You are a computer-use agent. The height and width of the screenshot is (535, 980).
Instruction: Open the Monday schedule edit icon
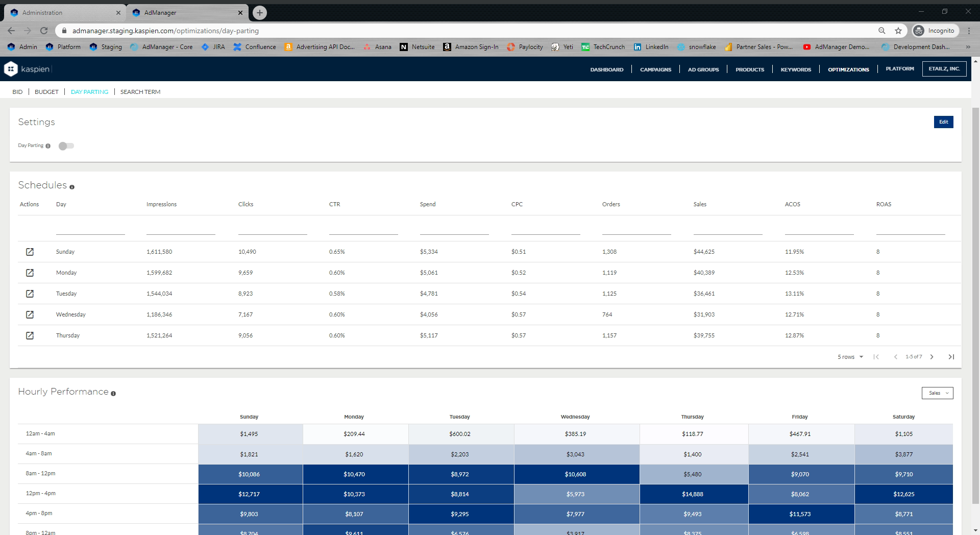(x=30, y=273)
